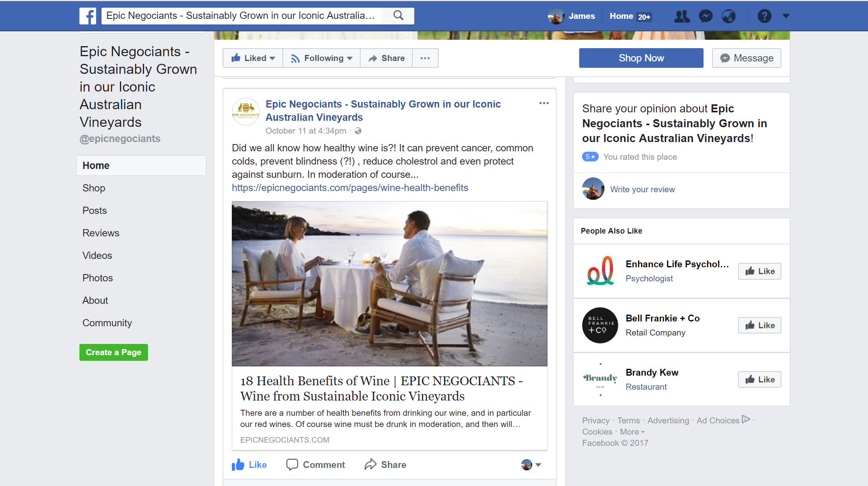Click EPICNEGOCIANTS.COM source text
The height and width of the screenshot is (486, 868).
(x=285, y=440)
